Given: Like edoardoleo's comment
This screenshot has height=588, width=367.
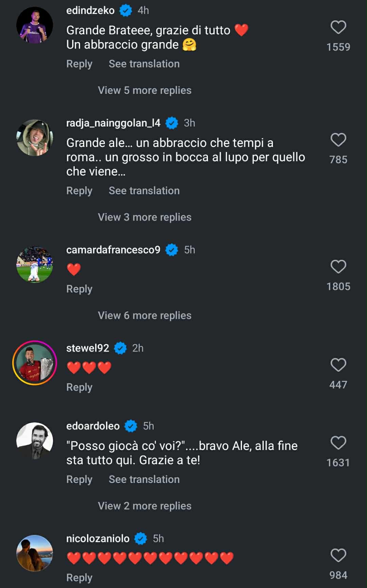Looking at the screenshot, I should pos(338,443).
